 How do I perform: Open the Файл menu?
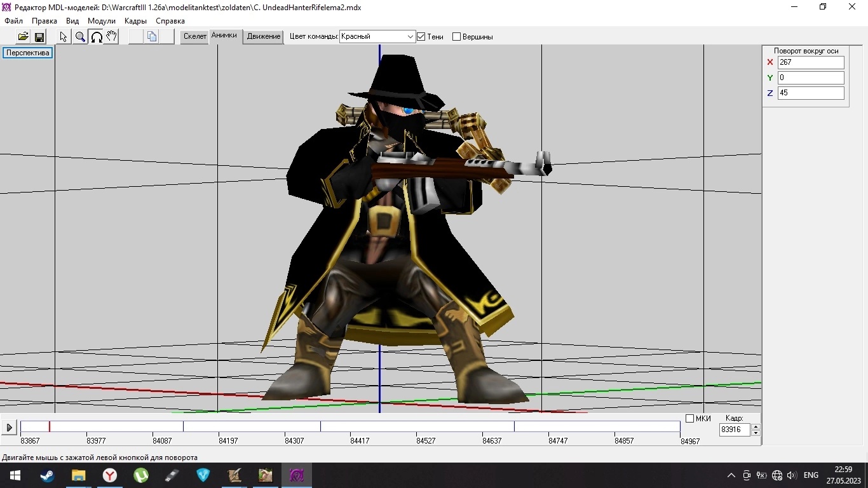point(13,21)
